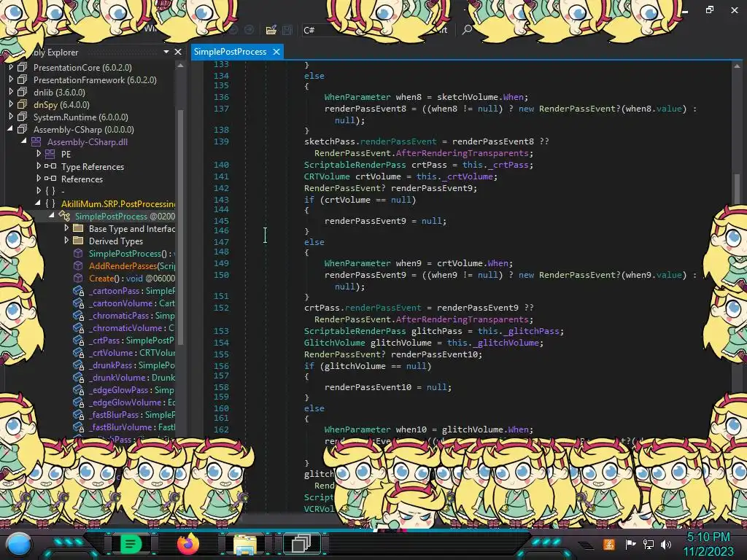Click the dnSpy assembly icon
The height and width of the screenshot is (560, 747).
[x=23, y=104]
